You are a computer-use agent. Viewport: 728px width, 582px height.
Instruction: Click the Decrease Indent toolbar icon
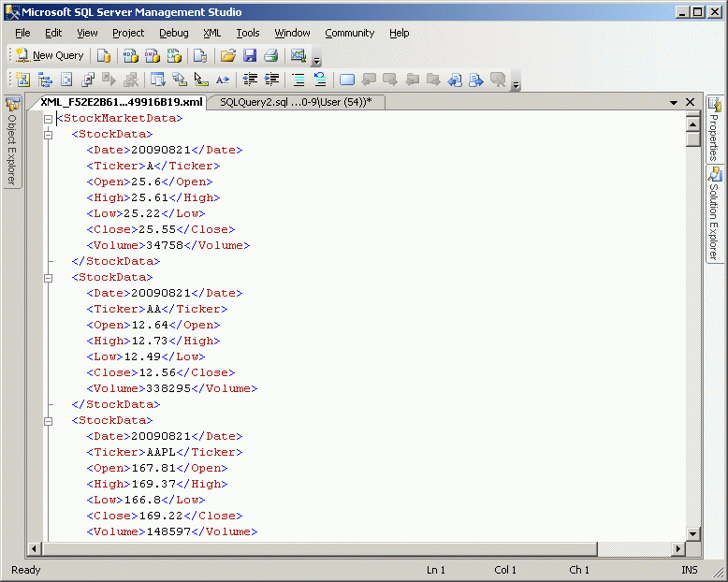[x=251, y=80]
